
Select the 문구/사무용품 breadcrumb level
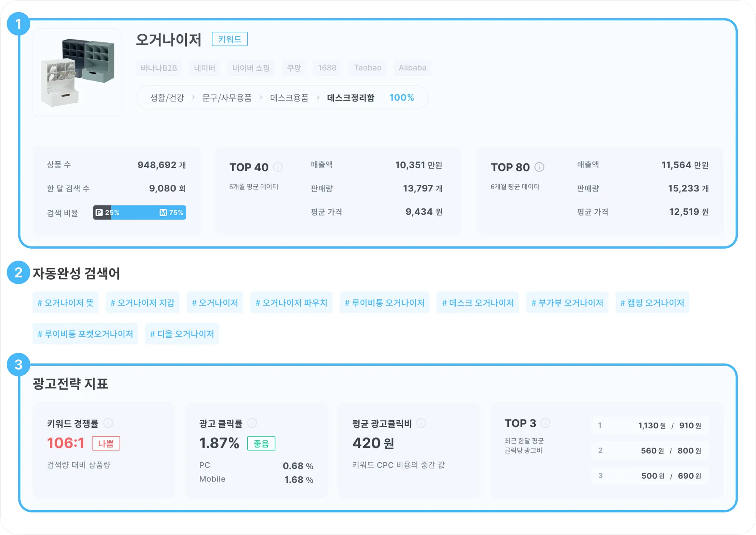pyautogui.click(x=227, y=98)
